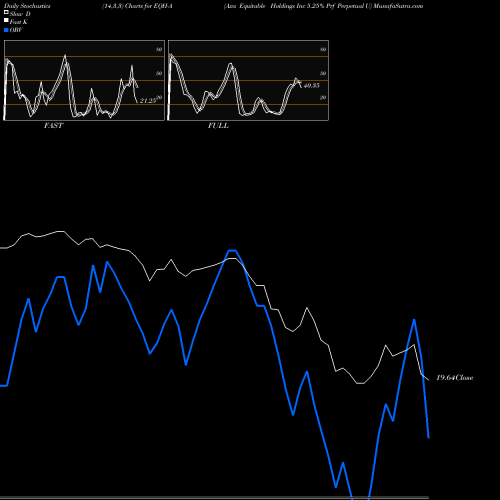Click the MunafaSutra.com label
500x500 pixels.
pyautogui.click(x=398, y=6)
